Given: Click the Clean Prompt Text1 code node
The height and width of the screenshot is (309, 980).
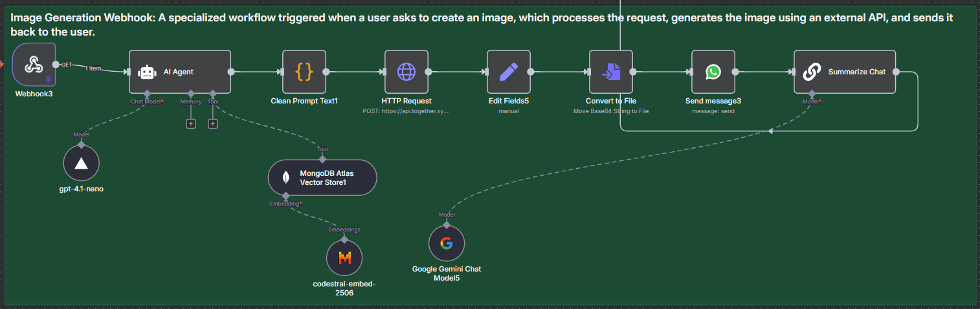Looking at the screenshot, I should (304, 72).
